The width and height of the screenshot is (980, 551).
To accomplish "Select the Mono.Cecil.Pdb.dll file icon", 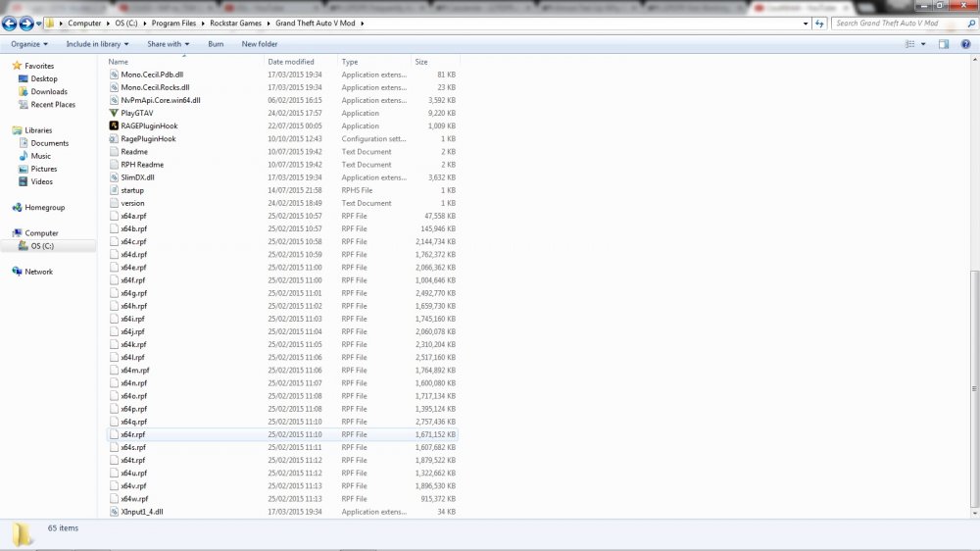I will click(114, 75).
